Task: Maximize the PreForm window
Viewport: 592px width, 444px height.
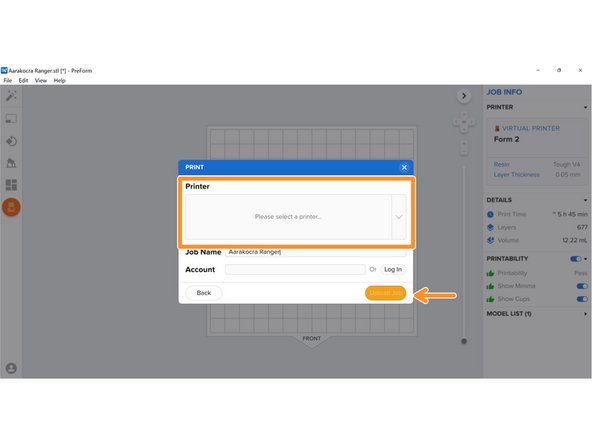Action: (559, 70)
